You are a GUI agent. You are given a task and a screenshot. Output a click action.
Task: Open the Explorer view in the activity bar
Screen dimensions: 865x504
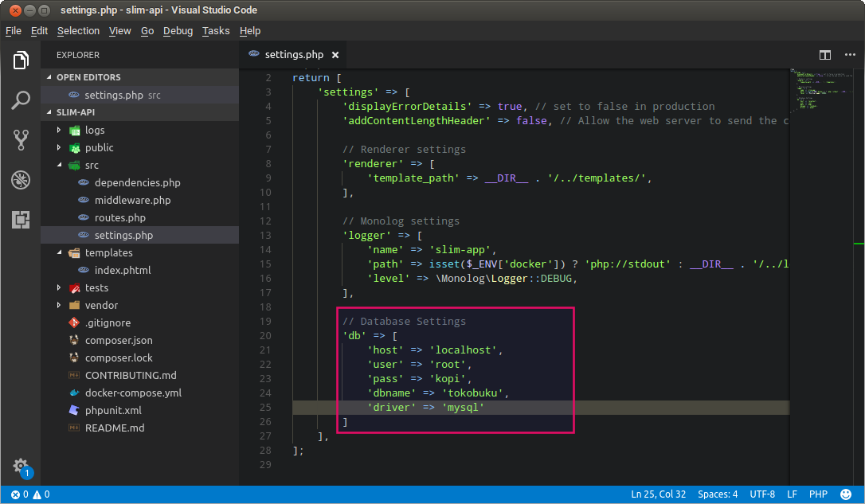[21, 60]
